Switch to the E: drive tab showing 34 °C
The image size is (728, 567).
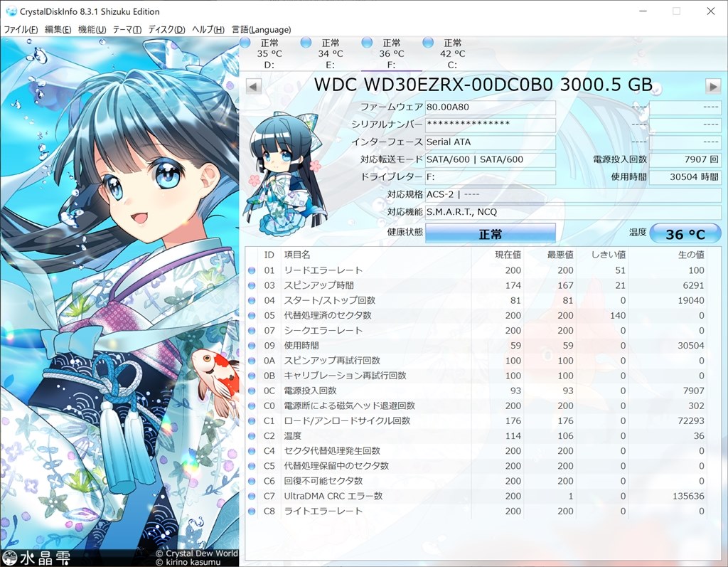tap(330, 54)
